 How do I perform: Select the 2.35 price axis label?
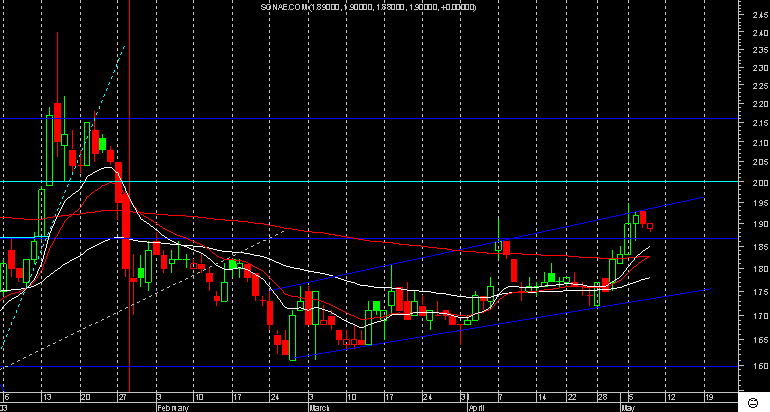[x=760, y=50]
